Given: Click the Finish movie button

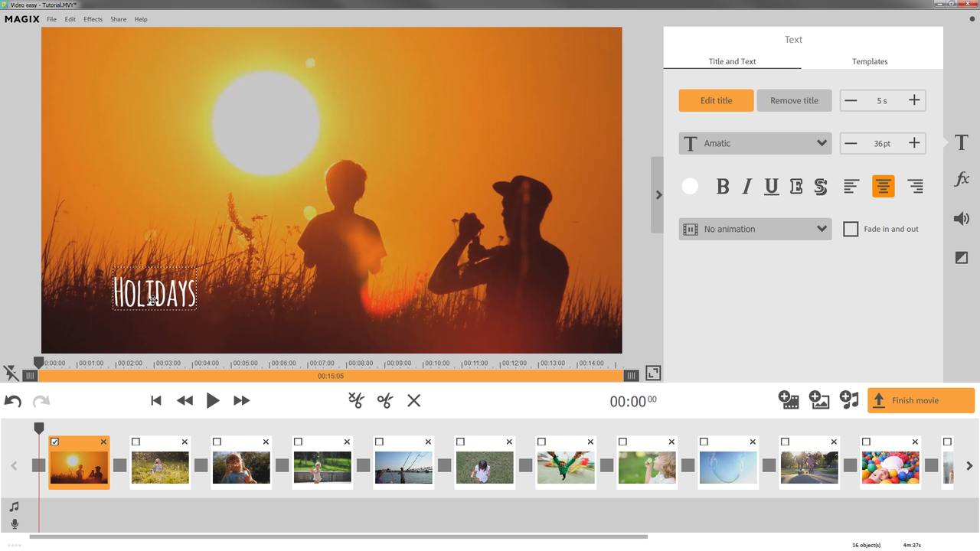Looking at the screenshot, I should (x=921, y=400).
